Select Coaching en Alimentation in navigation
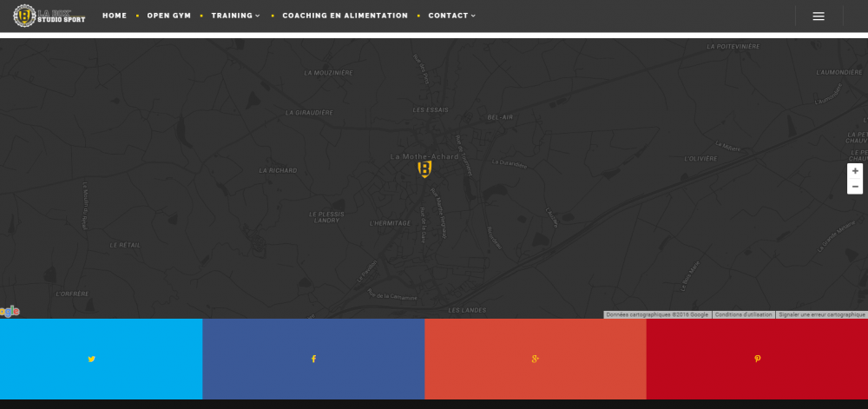Screen dimensions: 868x409 point(345,16)
